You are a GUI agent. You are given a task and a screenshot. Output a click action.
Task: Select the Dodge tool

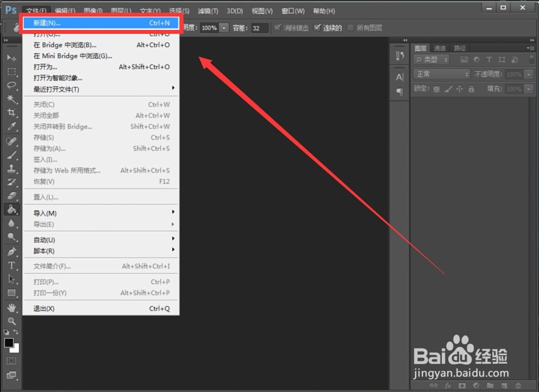[x=11, y=237]
